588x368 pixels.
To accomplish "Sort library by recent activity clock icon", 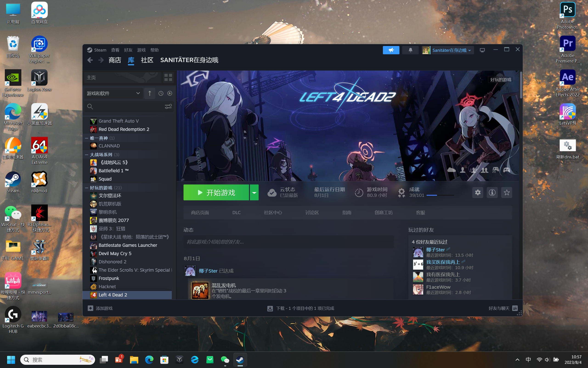I will coord(161,93).
